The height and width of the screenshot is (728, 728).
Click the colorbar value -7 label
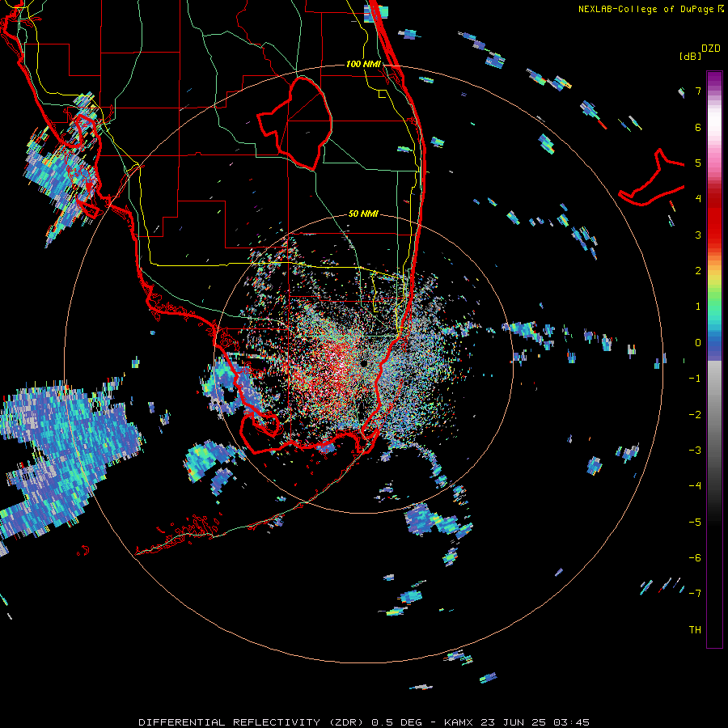coord(695,594)
